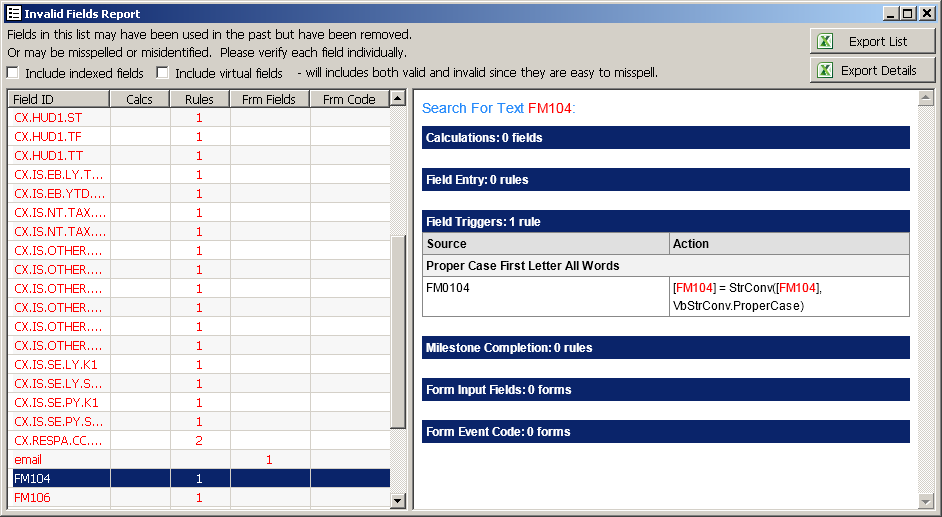Select CX.IS.SE.LY.S... row
Screen dimensions: 942x517
pyautogui.click(x=199, y=384)
